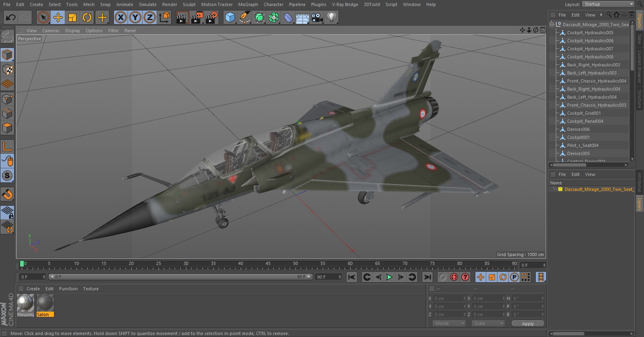Activate the Rotate tool
Screen dimensions: 644x337
[x=87, y=17]
